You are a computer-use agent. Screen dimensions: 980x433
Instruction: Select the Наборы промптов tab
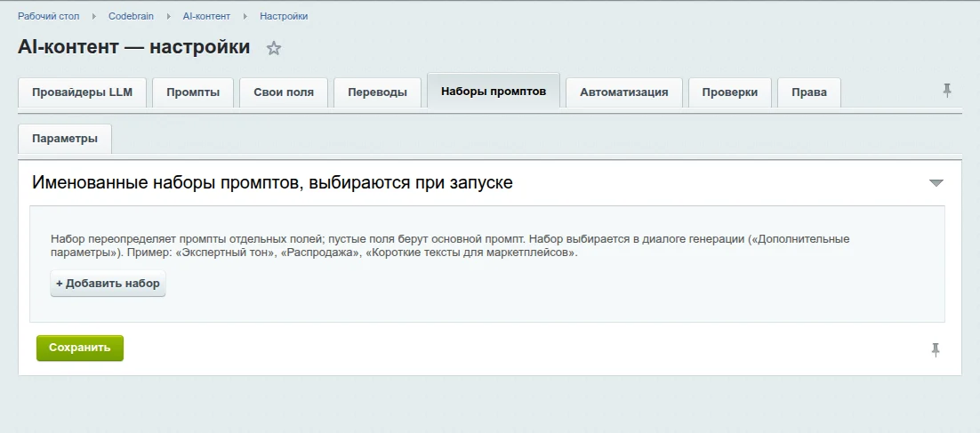(494, 92)
